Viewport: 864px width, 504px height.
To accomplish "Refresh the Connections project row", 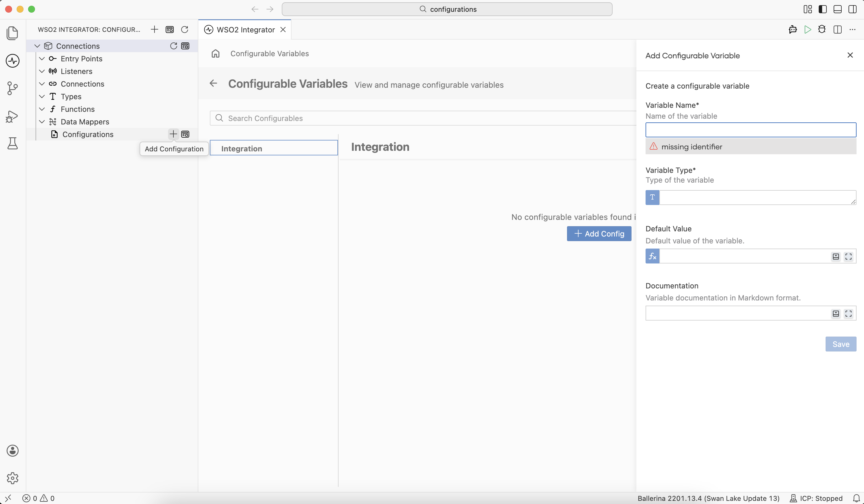I will pyautogui.click(x=173, y=46).
